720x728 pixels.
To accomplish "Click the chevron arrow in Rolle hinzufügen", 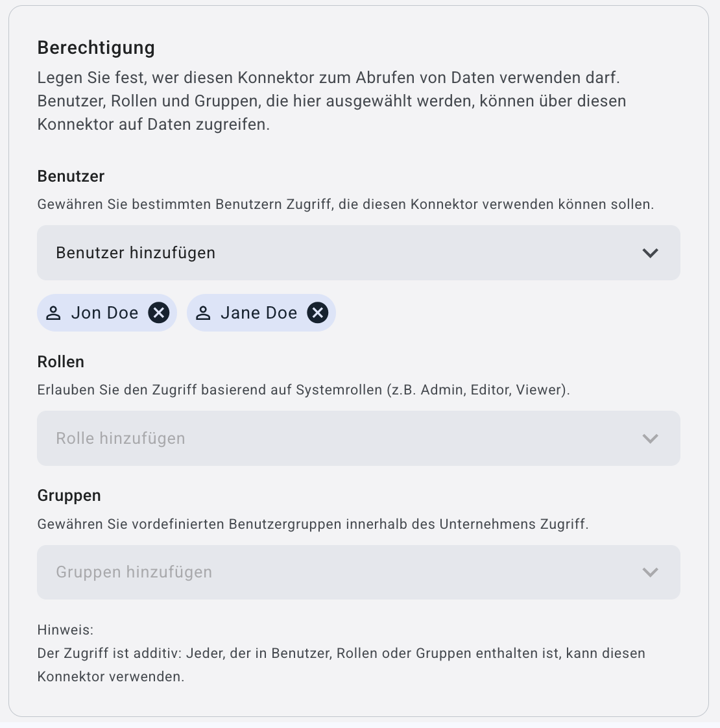I will (x=650, y=439).
